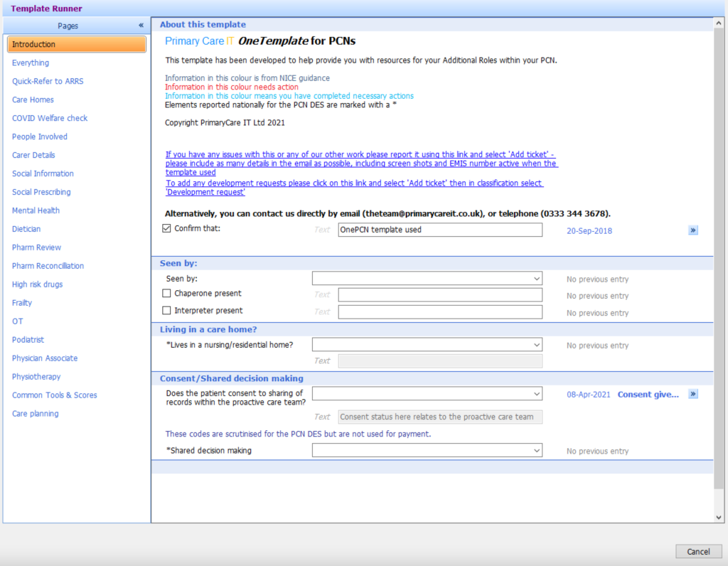
Task: Open the Social Prescribing page
Action: point(41,192)
